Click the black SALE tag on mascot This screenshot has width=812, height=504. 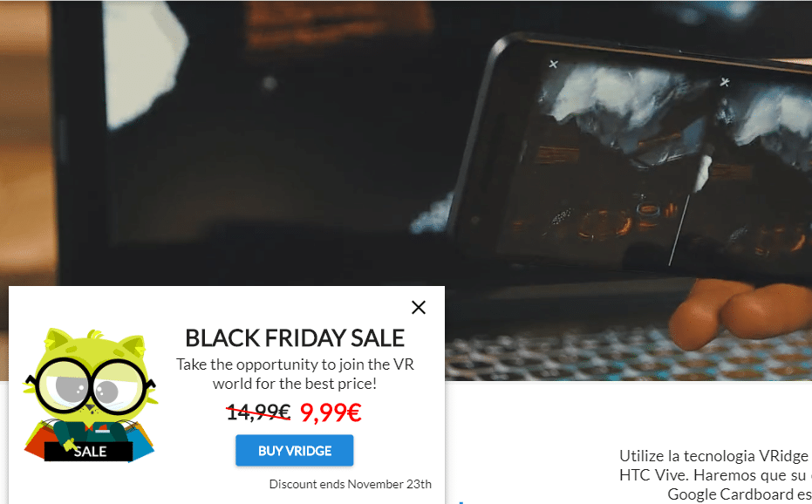tap(89, 452)
